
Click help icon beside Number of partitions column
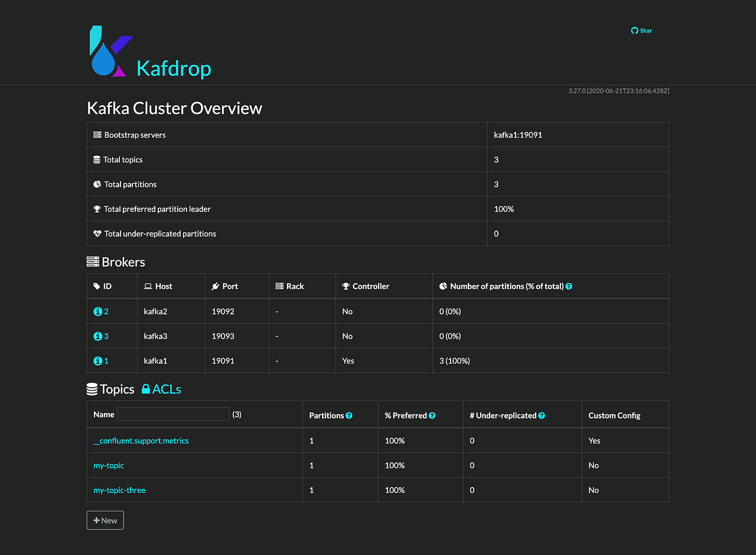click(568, 285)
